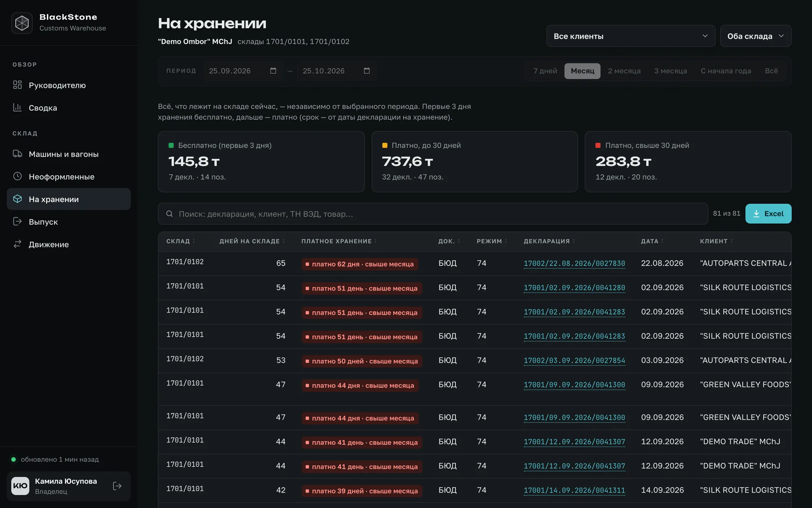Focus the search field Поиск: декларация, клиент

(x=433, y=214)
